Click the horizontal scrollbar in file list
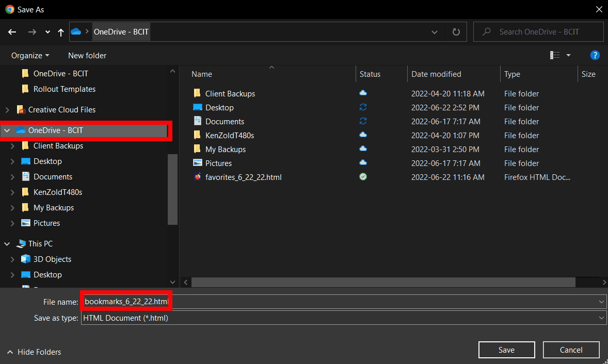 coord(383,282)
